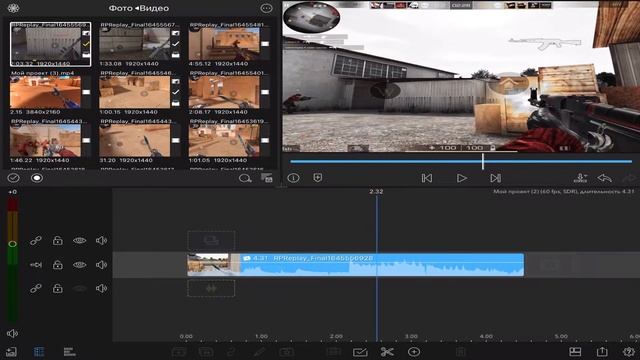The height and width of the screenshot is (360, 640).
Task: Tap the empty overlay track placeholder slot
Action: click(211, 240)
